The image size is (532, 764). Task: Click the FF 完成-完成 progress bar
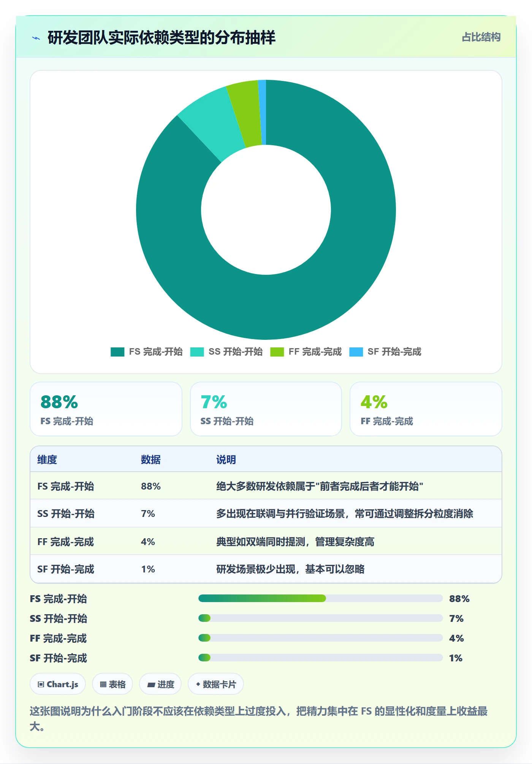[x=321, y=638]
